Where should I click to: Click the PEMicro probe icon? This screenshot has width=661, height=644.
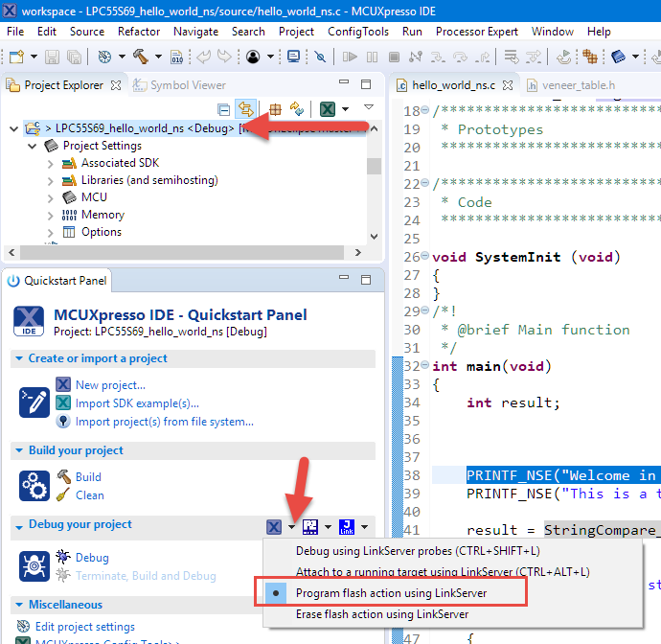pos(310,526)
